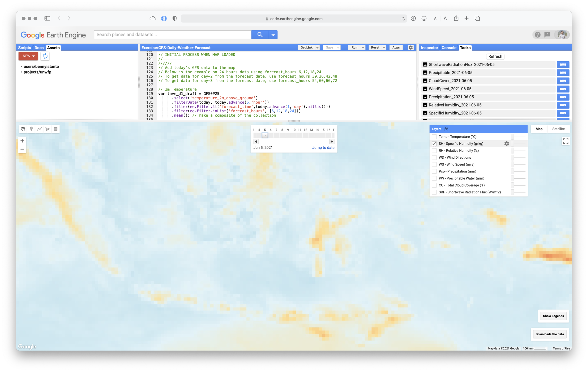588x372 pixels.
Task: Select the hand pan tool
Action: coord(23,129)
